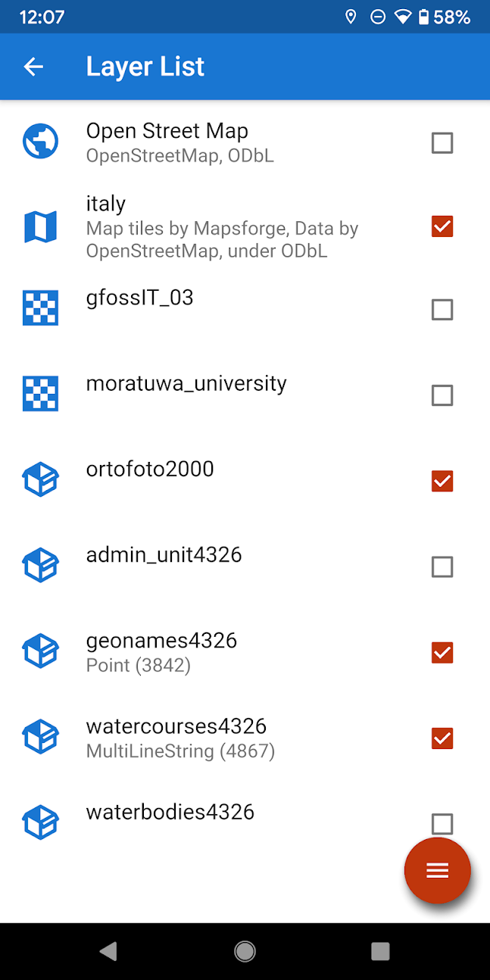
Task: Check the admin_unit4326 layer checkbox
Action: [442, 566]
